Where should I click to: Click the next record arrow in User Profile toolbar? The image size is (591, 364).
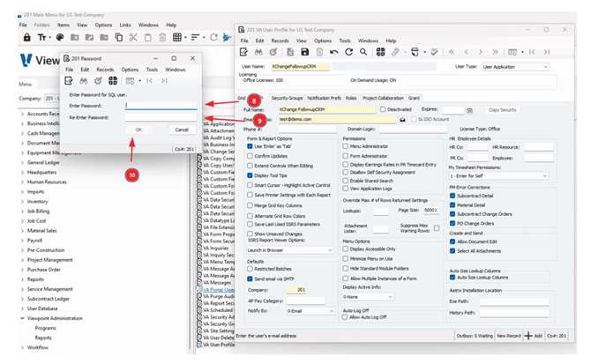pyautogui.click(x=481, y=52)
